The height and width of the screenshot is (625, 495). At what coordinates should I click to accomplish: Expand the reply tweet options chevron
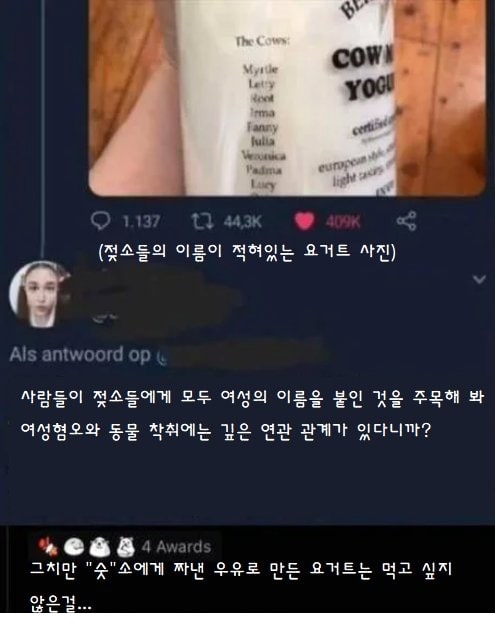coord(479,279)
